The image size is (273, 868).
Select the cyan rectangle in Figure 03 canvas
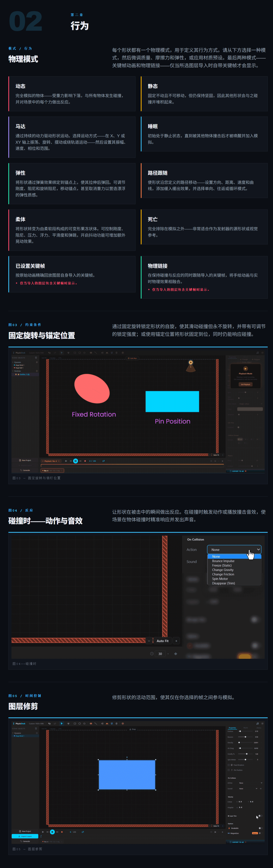point(172,401)
